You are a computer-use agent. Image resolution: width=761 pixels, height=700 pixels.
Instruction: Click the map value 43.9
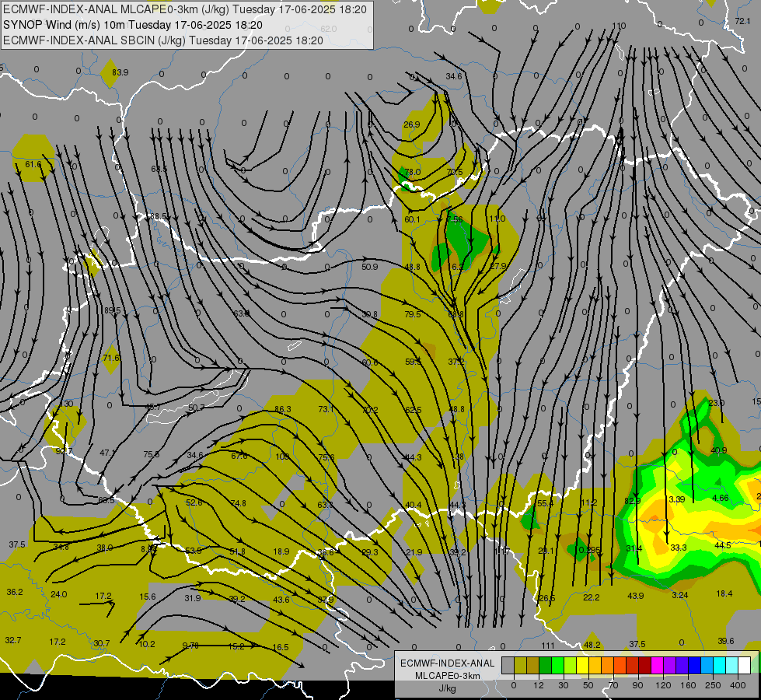(x=635, y=596)
